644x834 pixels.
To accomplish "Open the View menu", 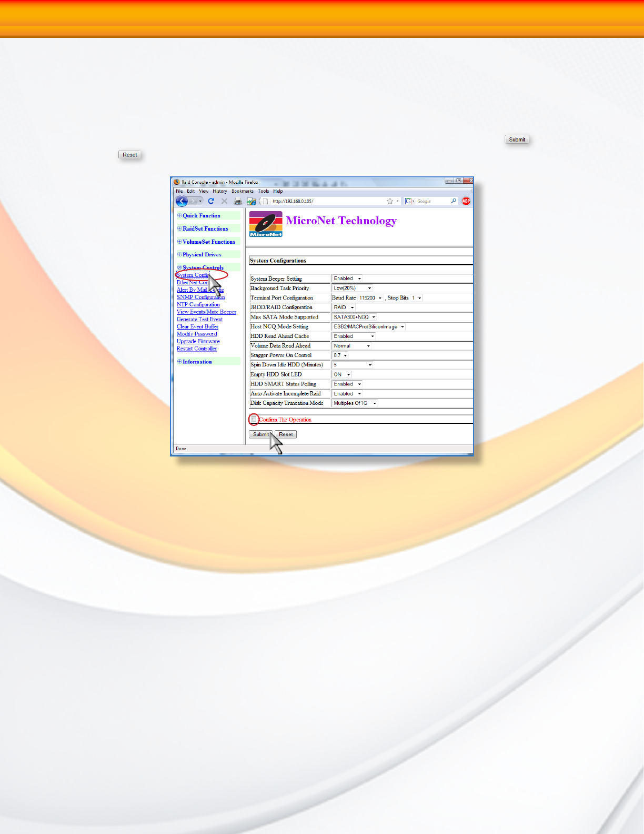I will 204,191.
